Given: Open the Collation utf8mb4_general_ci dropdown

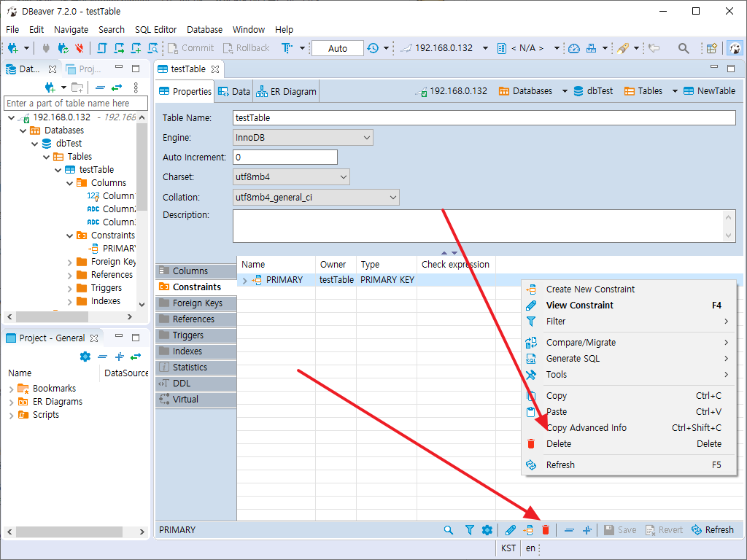Looking at the screenshot, I should (x=316, y=197).
